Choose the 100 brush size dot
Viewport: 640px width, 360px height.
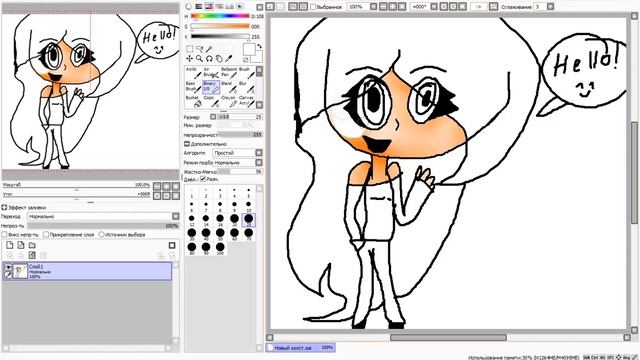tap(220, 248)
